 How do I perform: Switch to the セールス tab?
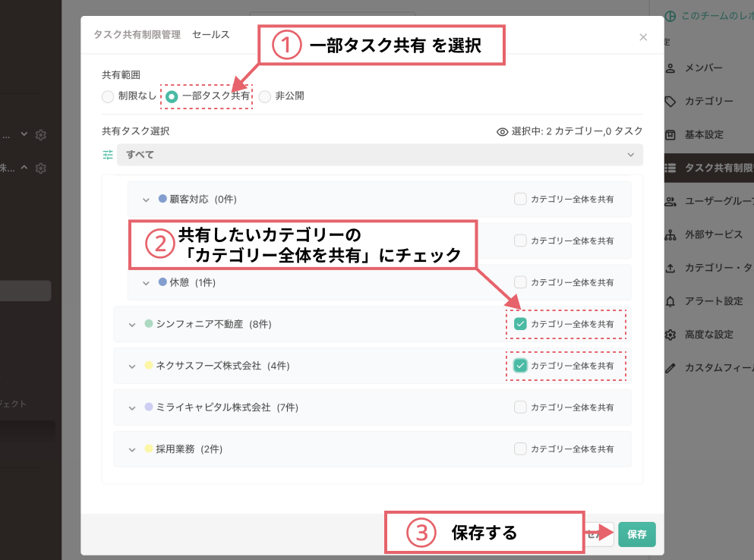point(210,34)
